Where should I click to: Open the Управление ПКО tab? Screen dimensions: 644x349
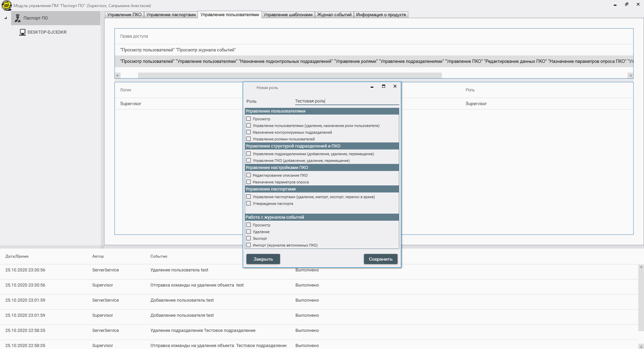point(124,15)
